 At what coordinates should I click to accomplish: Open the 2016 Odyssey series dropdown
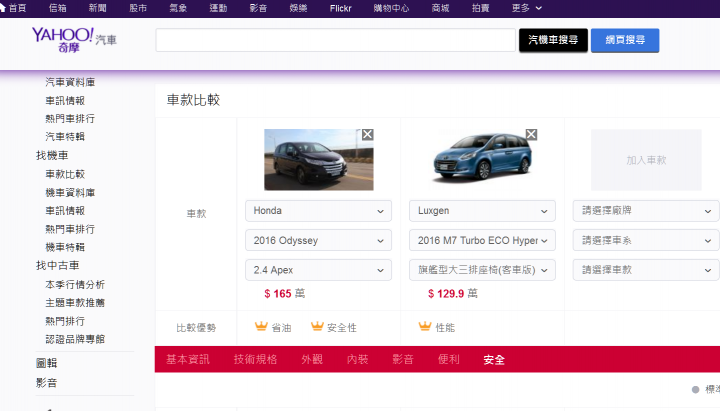tap(318, 240)
